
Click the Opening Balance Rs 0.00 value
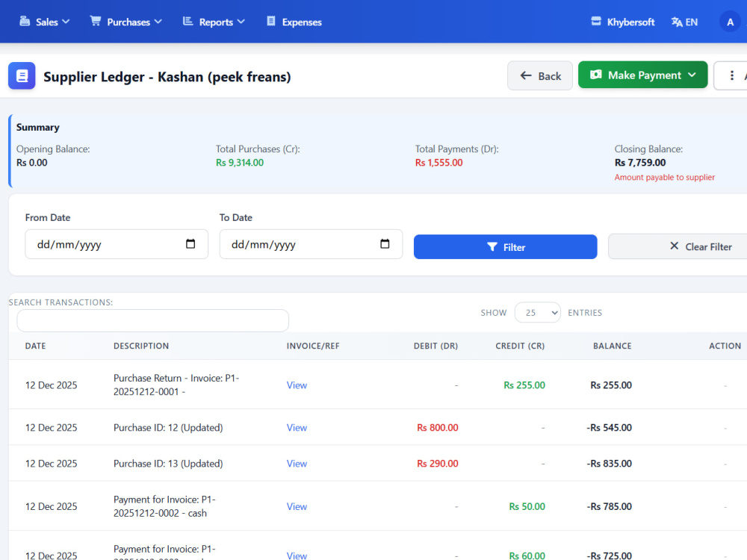point(32,162)
